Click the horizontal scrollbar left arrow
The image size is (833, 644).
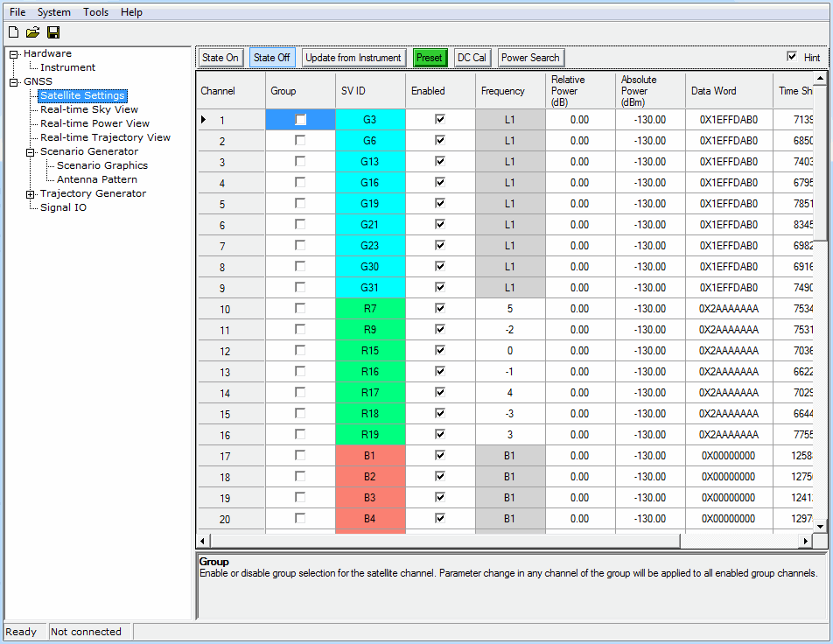[203, 542]
